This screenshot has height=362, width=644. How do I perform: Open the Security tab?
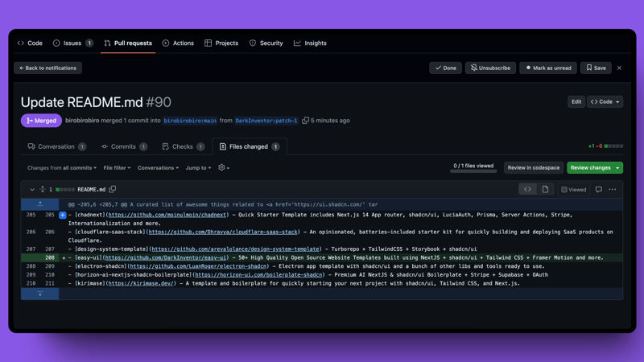266,43
